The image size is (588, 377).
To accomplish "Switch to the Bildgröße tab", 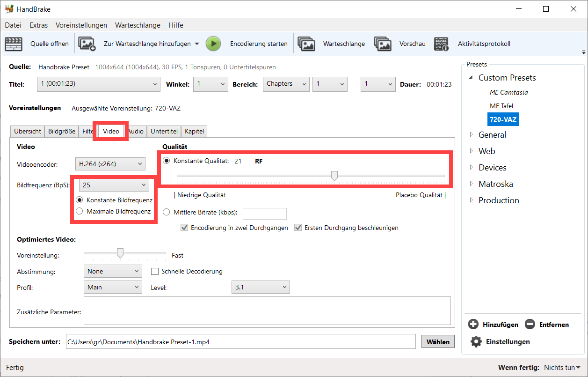I will click(x=62, y=132).
